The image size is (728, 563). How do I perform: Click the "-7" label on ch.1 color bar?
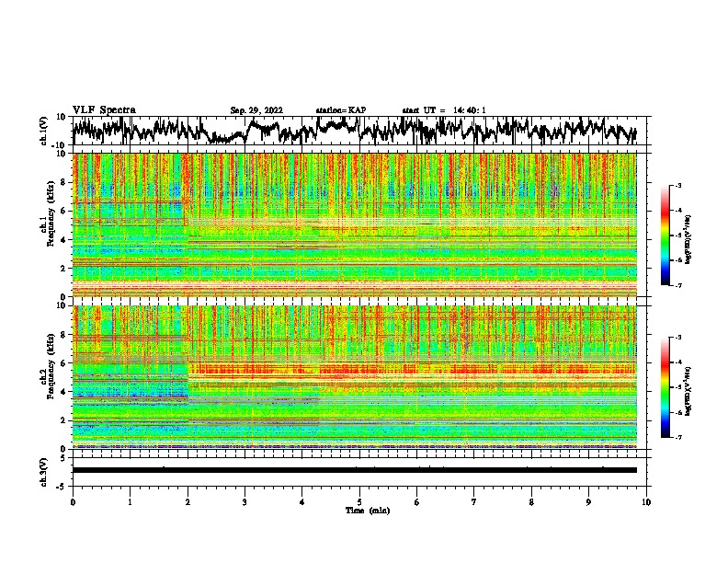[x=678, y=285]
